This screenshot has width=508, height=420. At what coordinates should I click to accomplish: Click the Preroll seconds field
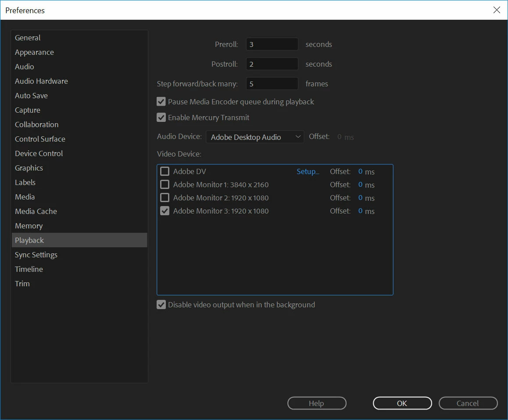point(272,44)
